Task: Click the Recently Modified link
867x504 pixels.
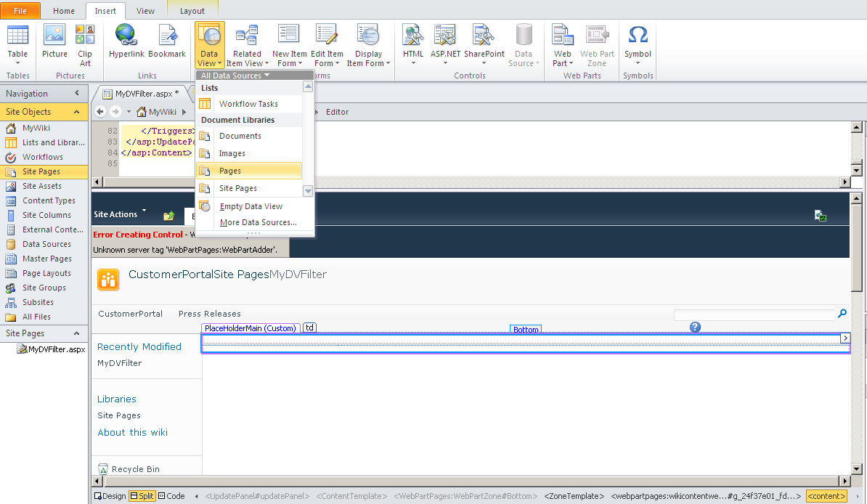Action: coord(139,346)
